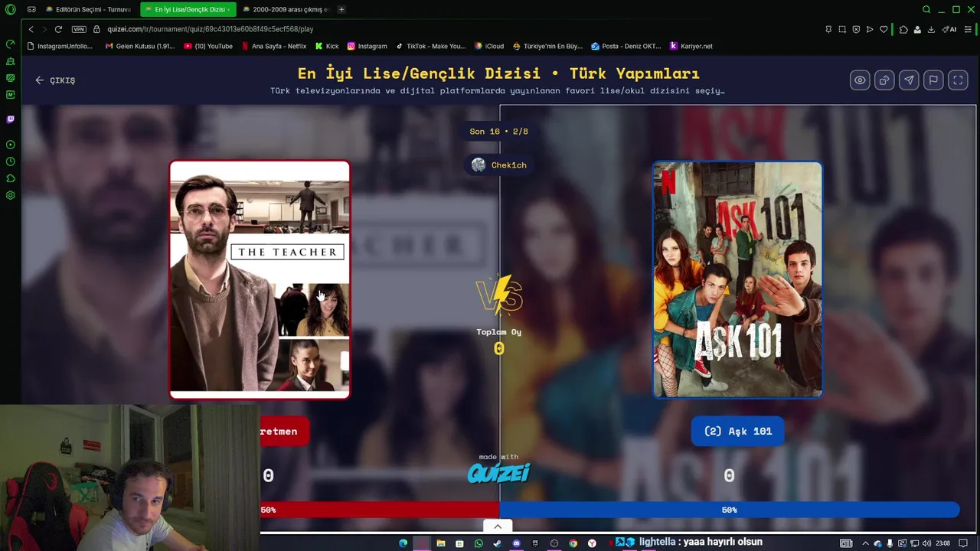Copy tournament link icon in quiz header
Viewport: 980px width, 551px height.
884,80
